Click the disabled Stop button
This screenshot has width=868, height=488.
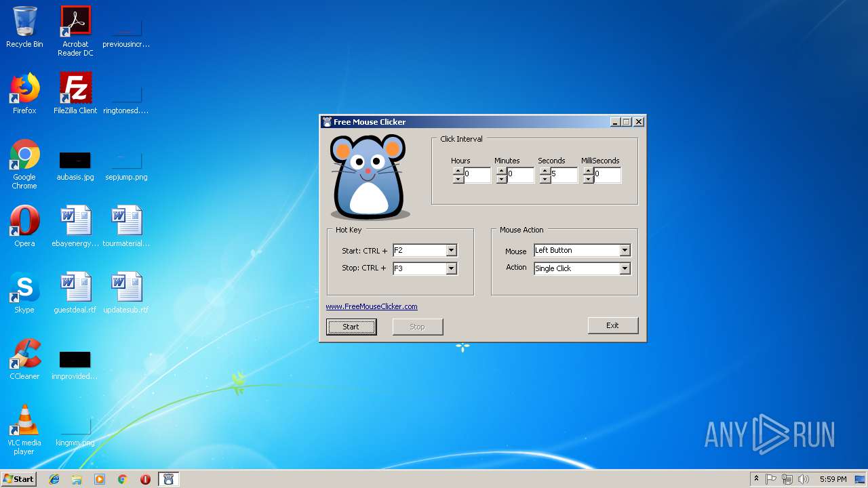click(418, 327)
